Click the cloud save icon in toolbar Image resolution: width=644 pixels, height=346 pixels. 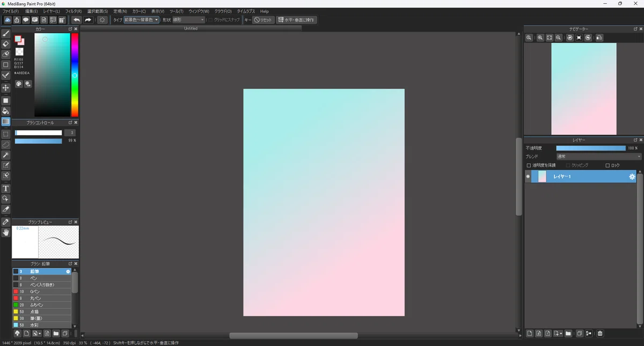(8, 20)
